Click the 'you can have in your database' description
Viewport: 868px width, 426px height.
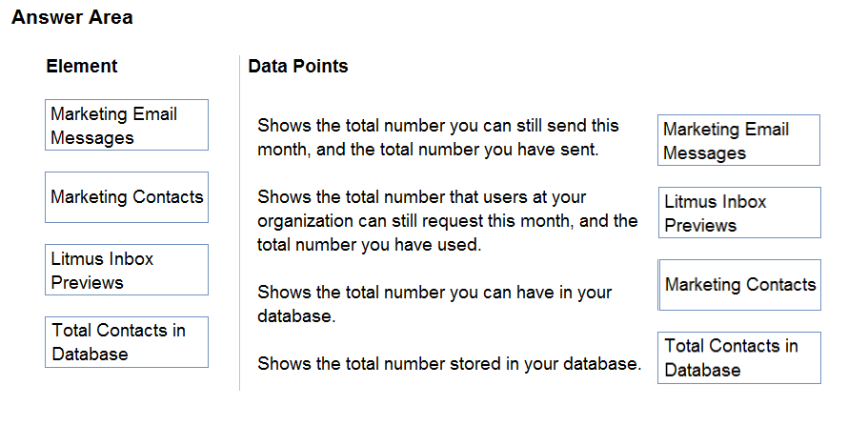[x=434, y=304]
